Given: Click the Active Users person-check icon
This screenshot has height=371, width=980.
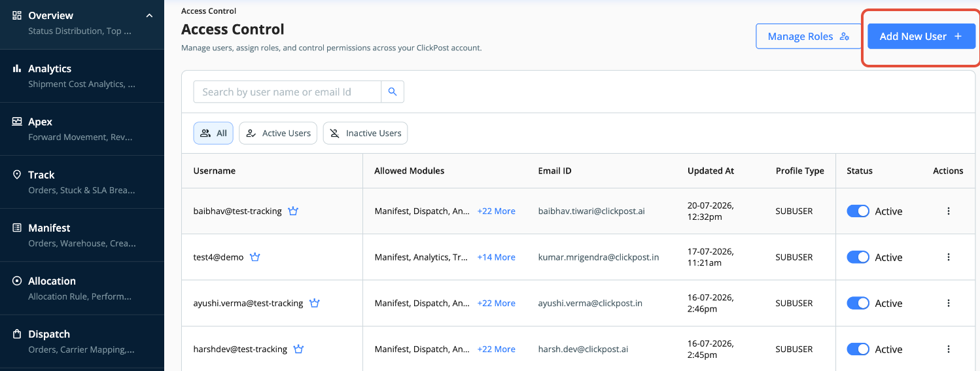Looking at the screenshot, I should click(x=251, y=133).
